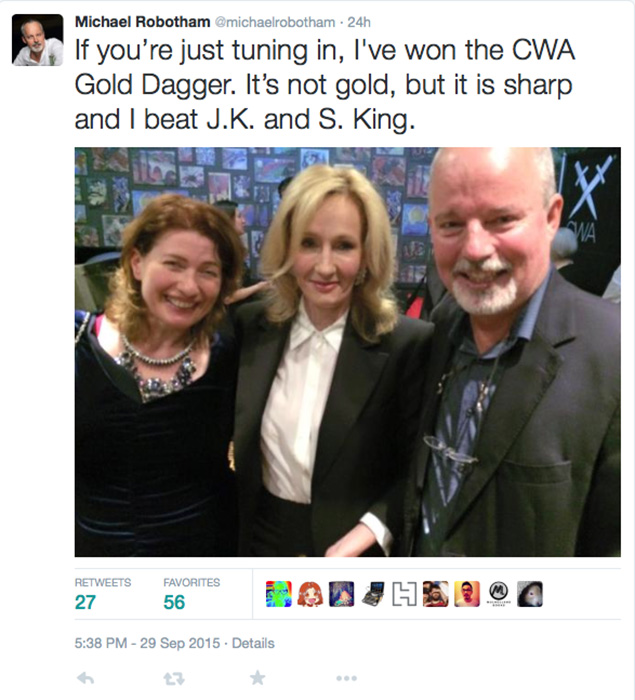Click the yellow background man avatar

click(467, 594)
